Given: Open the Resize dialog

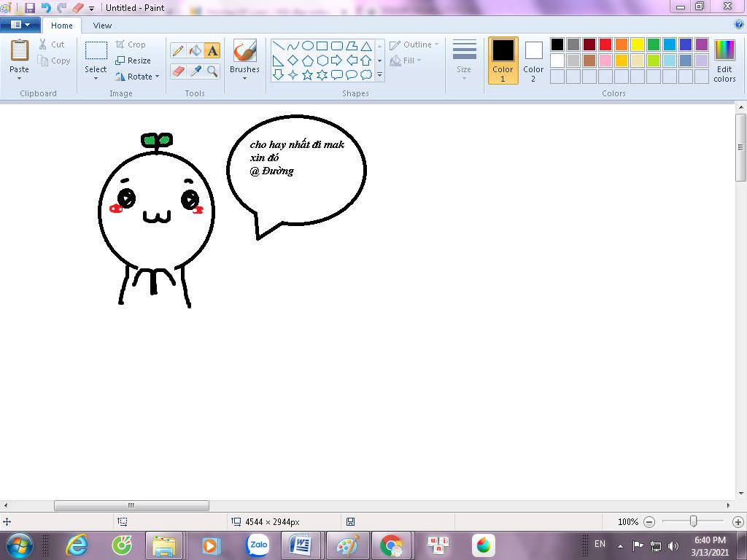Looking at the screenshot, I should coord(133,61).
